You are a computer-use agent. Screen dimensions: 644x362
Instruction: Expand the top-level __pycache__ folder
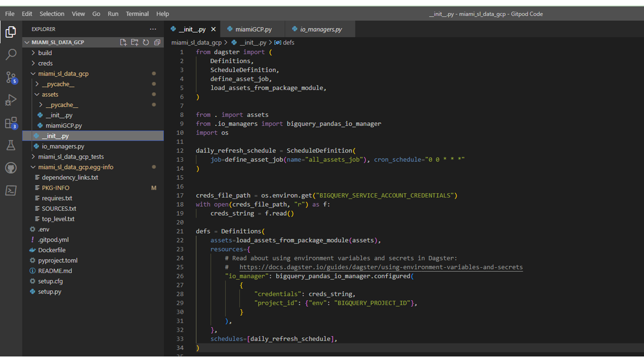coord(93,84)
